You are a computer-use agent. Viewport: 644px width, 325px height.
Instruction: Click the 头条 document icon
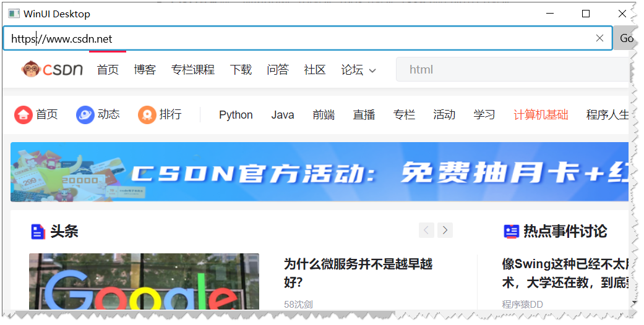pos(38,232)
